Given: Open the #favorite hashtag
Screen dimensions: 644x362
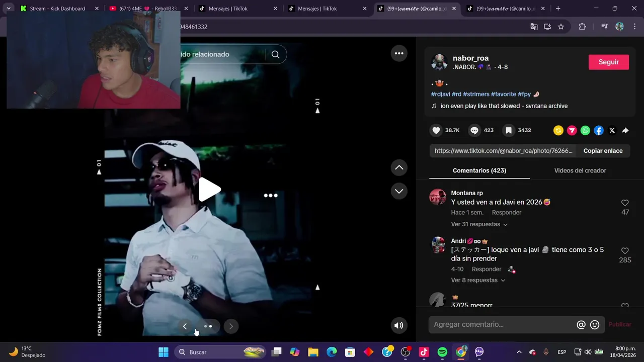Looking at the screenshot, I should [504, 94].
